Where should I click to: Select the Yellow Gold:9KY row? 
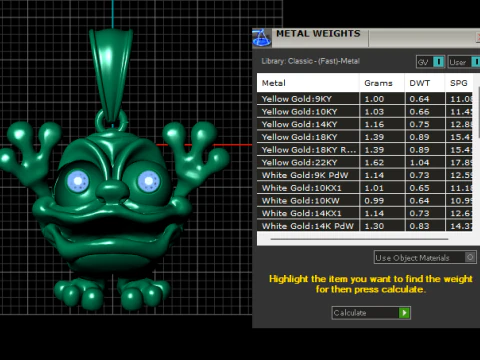[x=365, y=99]
